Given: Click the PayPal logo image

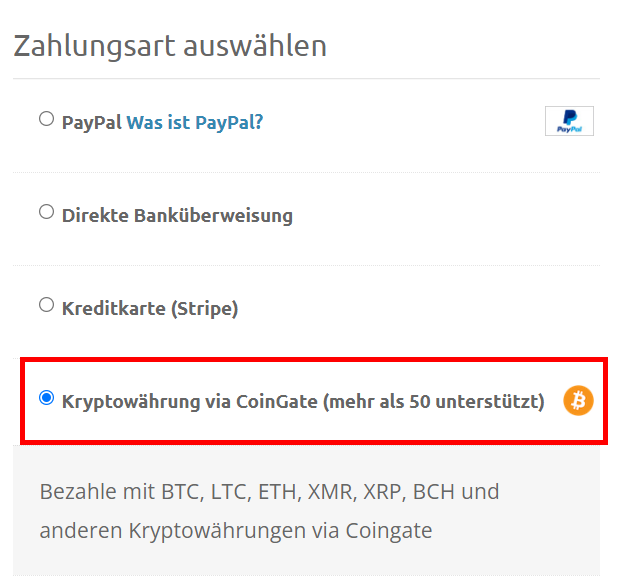Looking at the screenshot, I should (569, 121).
